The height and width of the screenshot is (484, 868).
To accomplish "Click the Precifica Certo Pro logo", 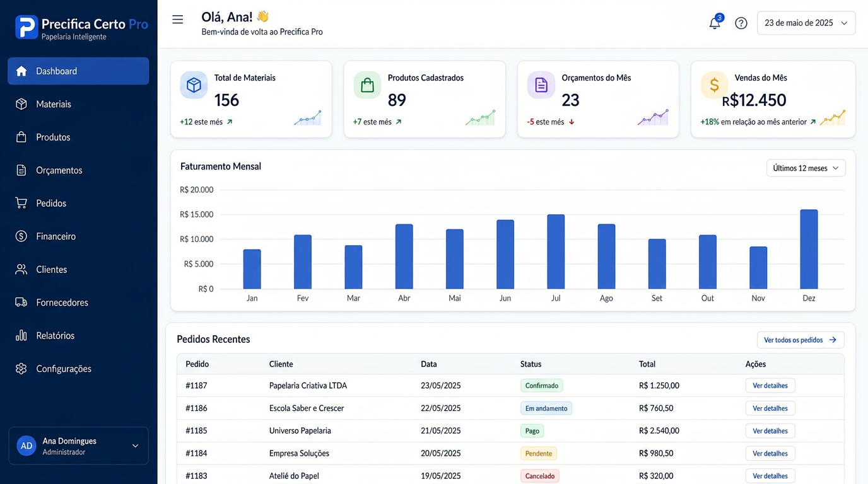I will tap(82, 27).
